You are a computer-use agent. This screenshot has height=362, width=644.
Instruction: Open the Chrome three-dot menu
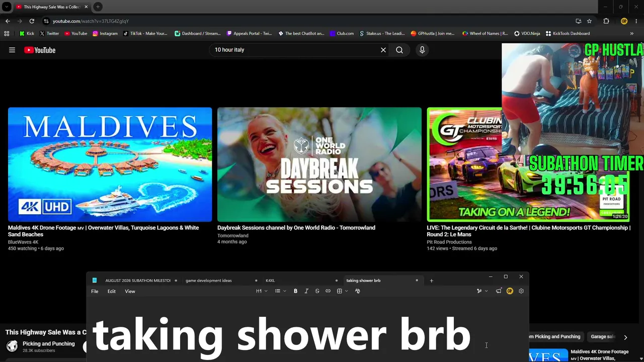tap(636, 21)
